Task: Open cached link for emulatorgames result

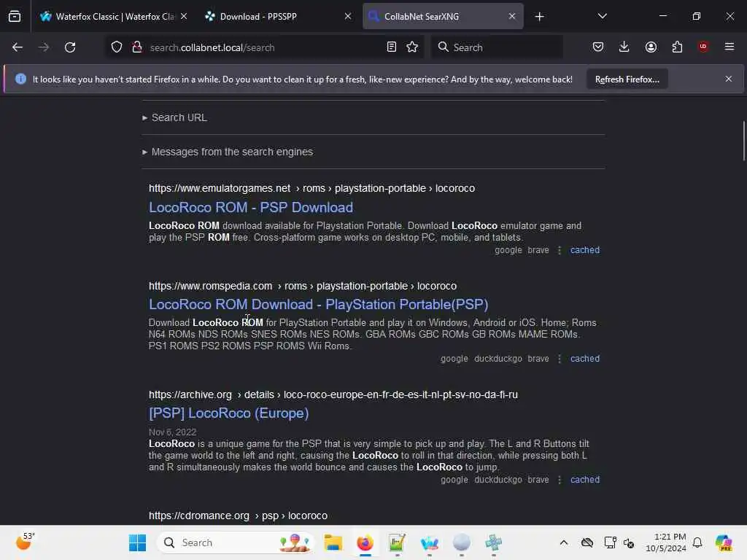Action: [585, 250]
